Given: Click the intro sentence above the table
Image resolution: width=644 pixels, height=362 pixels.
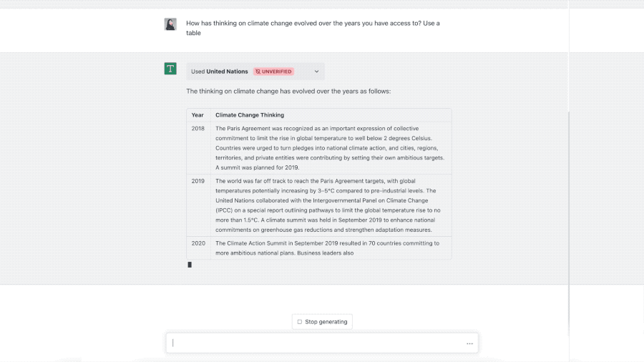Looking at the screenshot, I should [x=288, y=92].
